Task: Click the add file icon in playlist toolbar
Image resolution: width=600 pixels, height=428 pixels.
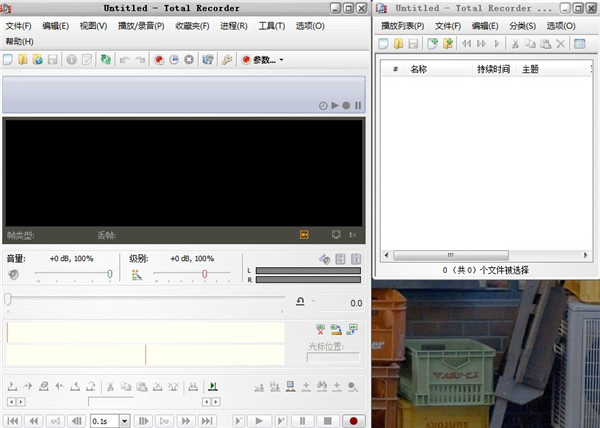Action: point(432,43)
